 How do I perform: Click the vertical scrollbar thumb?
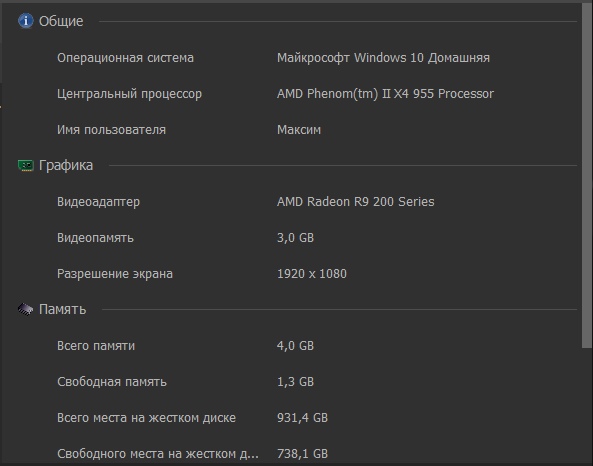tap(587, 176)
